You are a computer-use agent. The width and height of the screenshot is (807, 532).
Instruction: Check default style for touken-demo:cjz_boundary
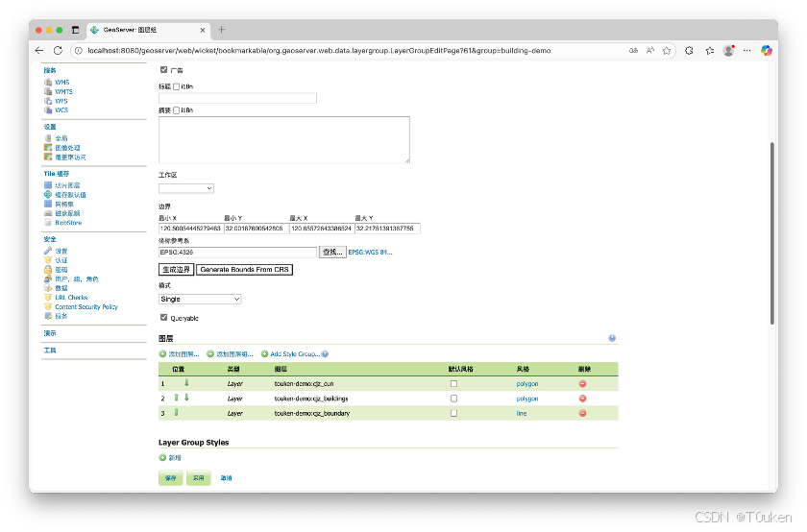[x=453, y=413]
